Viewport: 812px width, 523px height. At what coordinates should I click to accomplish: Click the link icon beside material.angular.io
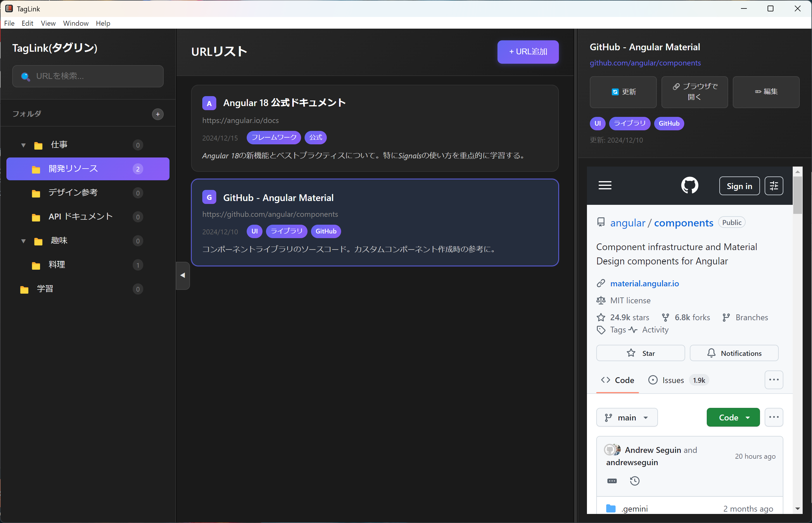601,283
